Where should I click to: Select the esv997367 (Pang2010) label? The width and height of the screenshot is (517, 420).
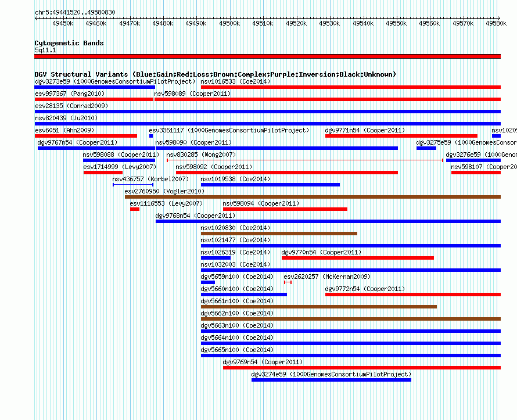(70, 94)
